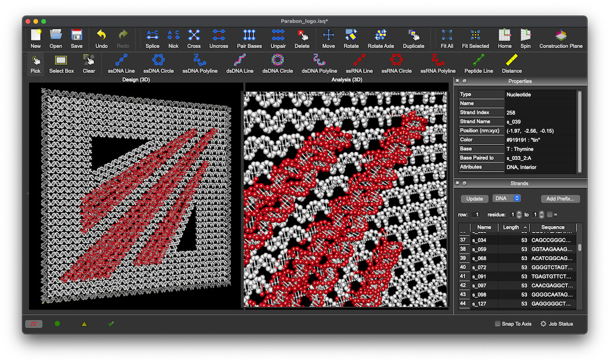
Task: Click the Distance measuring tool
Action: pos(511,63)
